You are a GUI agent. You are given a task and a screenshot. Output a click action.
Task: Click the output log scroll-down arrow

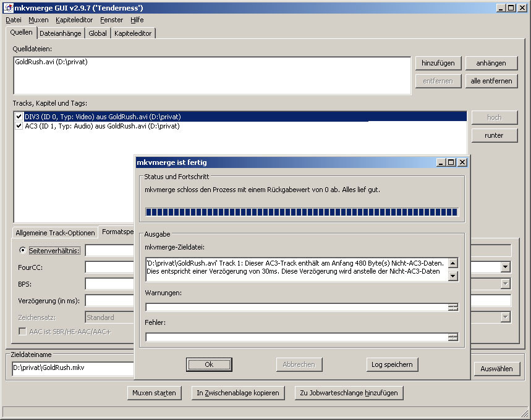[x=452, y=276]
